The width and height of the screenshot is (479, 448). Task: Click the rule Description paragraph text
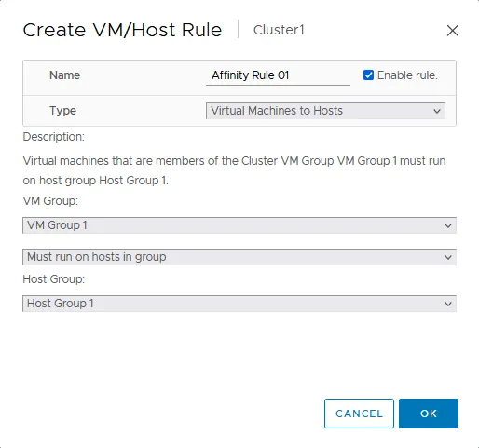(x=234, y=170)
